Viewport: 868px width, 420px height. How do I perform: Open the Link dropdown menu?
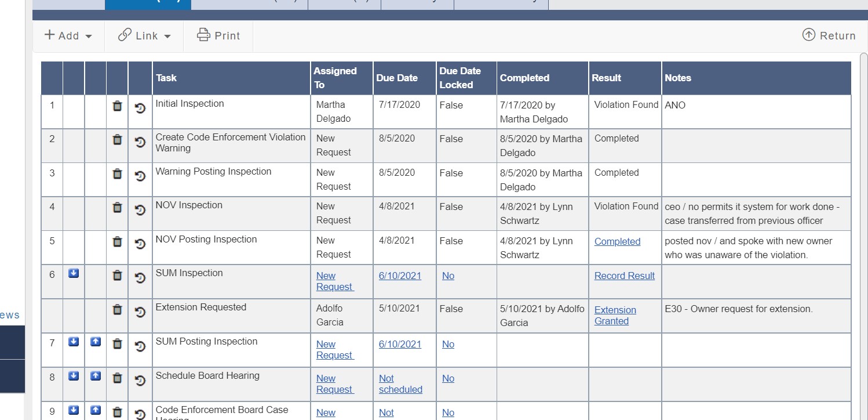(x=144, y=35)
